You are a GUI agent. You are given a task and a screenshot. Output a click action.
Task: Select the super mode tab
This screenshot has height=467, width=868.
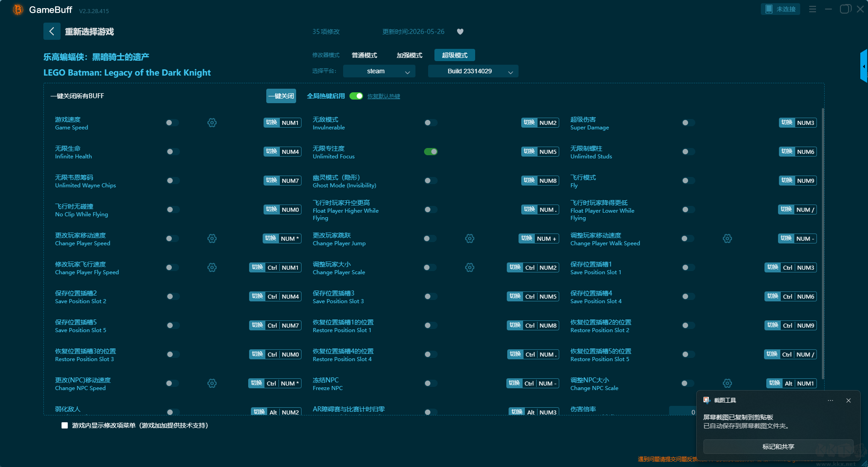point(455,55)
